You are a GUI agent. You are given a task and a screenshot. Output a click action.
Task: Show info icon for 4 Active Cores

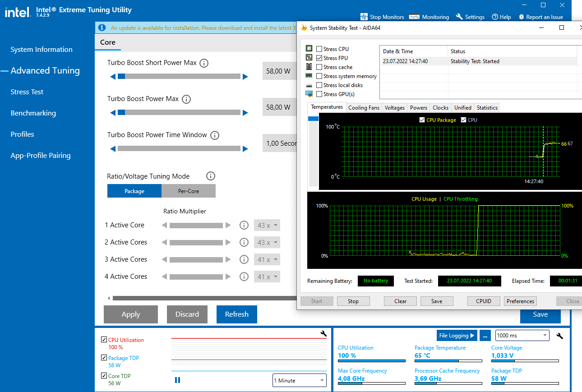244,277
